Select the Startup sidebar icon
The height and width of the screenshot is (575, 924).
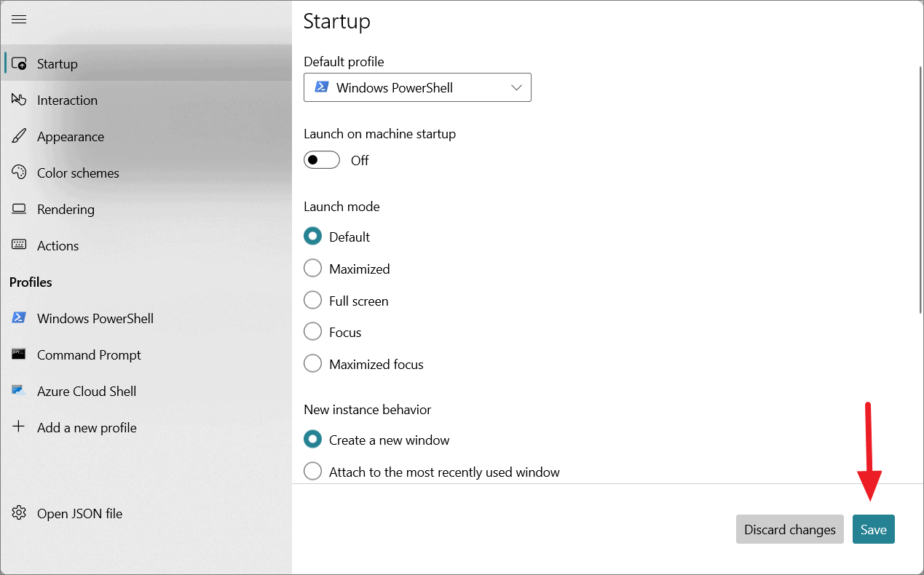pos(20,63)
